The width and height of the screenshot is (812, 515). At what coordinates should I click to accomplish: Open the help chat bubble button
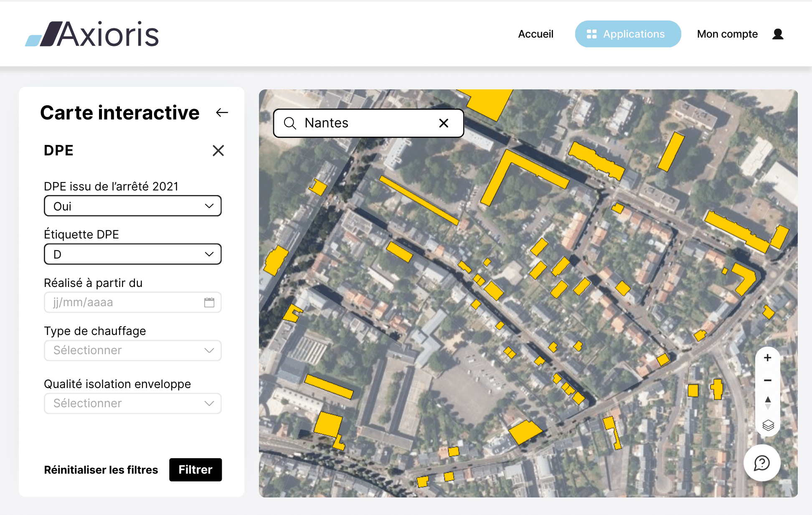pyautogui.click(x=762, y=463)
